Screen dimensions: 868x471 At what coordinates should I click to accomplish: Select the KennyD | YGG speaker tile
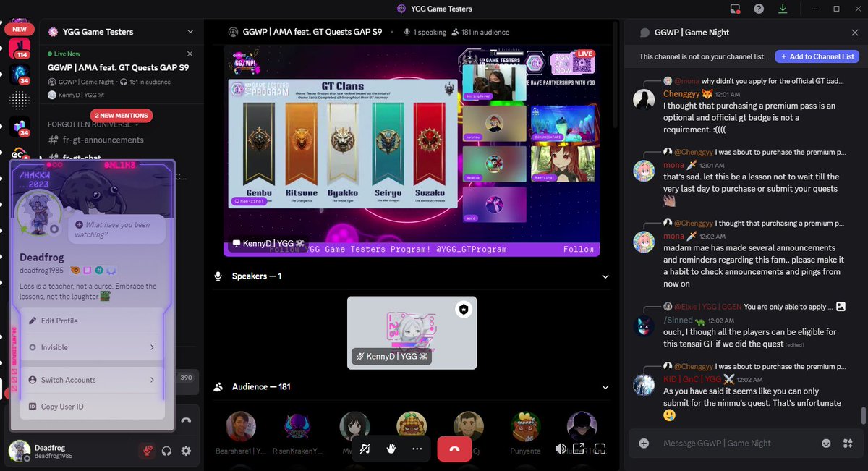[x=412, y=333]
